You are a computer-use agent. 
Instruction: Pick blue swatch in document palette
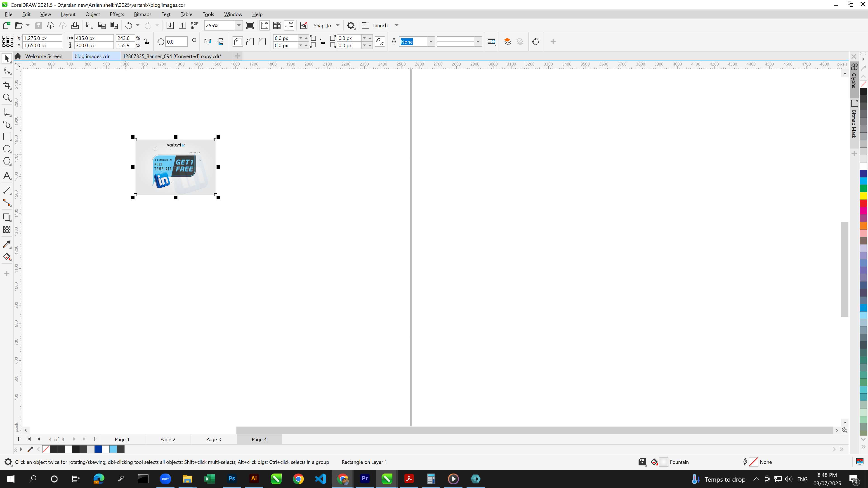click(98, 449)
